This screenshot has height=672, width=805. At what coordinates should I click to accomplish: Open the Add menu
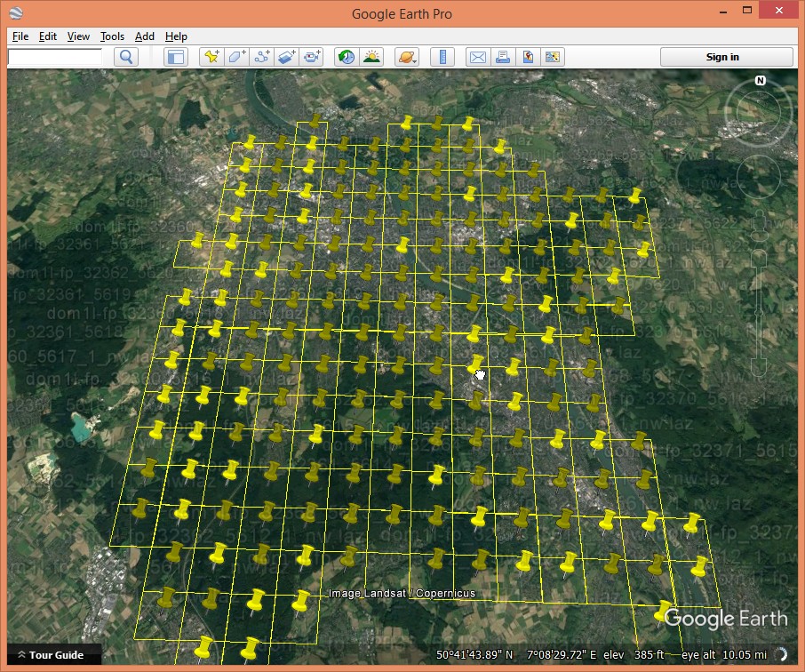(145, 36)
